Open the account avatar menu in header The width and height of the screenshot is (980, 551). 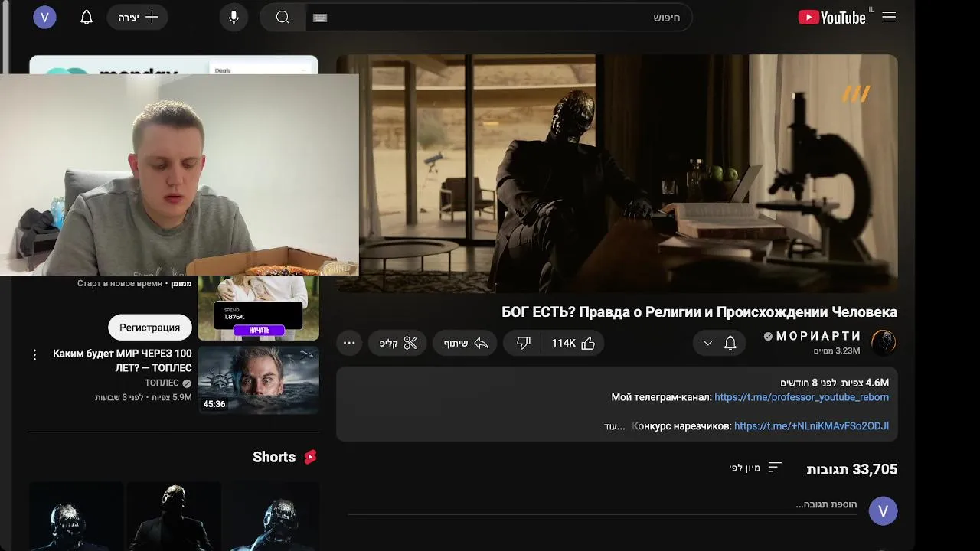pos(44,17)
